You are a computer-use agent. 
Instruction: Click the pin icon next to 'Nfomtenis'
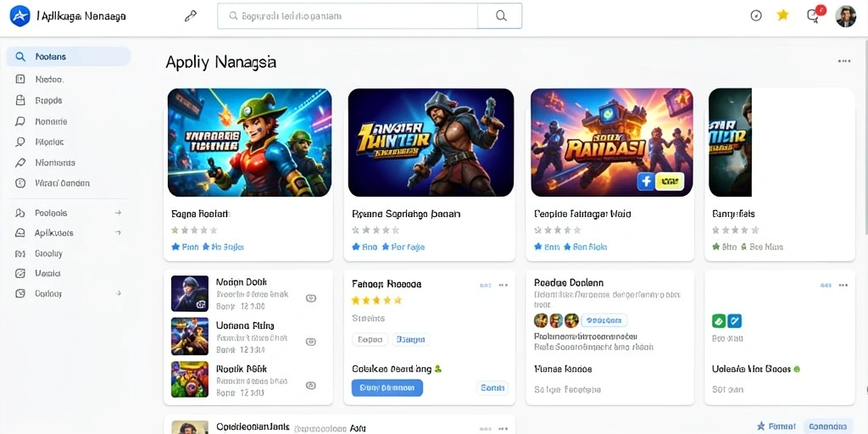(x=20, y=163)
